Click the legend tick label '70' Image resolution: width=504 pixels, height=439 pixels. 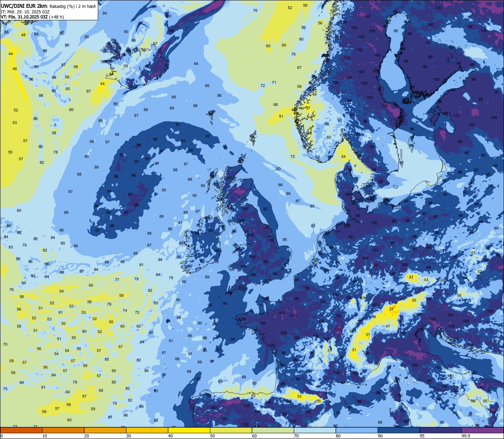(296, 436)
